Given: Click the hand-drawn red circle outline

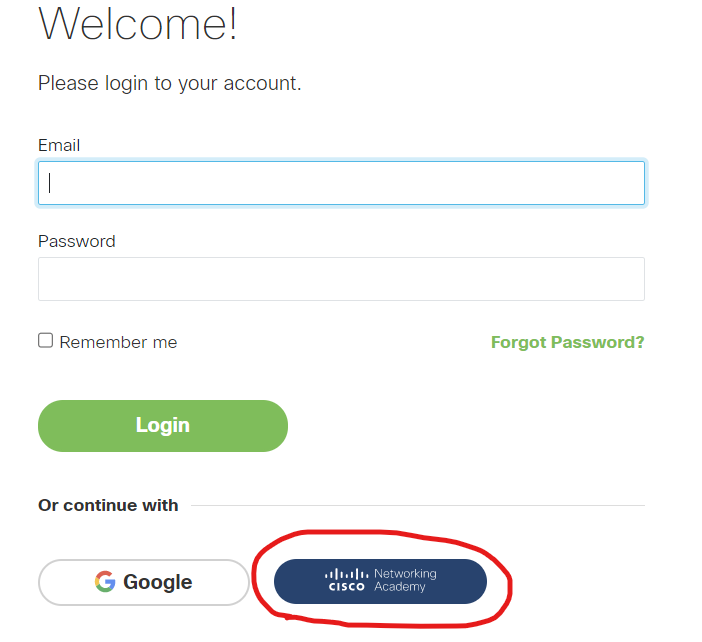Looking at the screenshot, I should (x=508, y=582).
